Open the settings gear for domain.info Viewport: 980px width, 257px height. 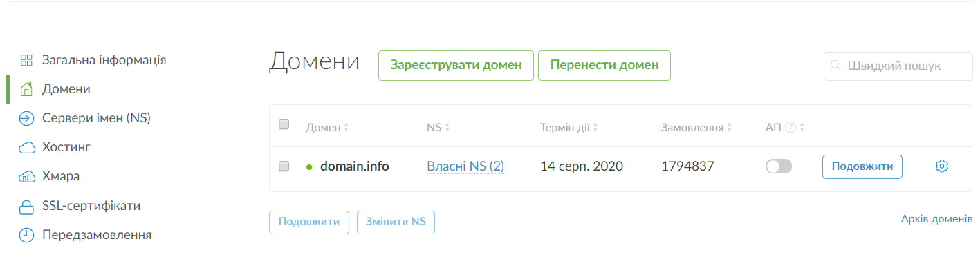(941, 166)
